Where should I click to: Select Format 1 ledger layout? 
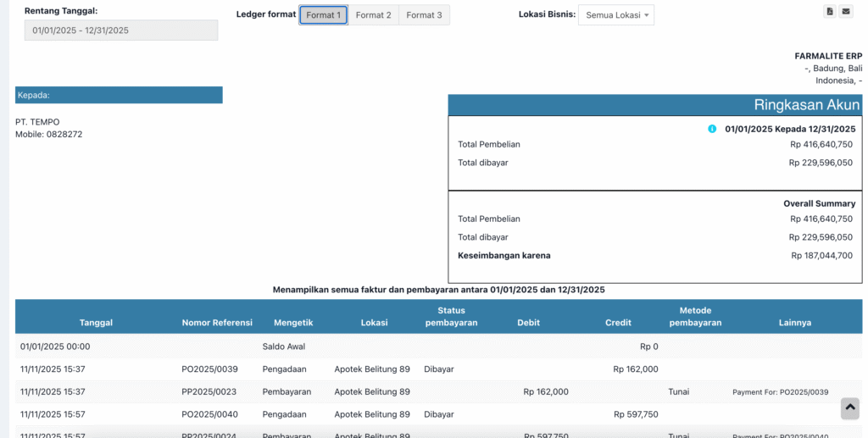pyautogui.click(x=323, y=15)
